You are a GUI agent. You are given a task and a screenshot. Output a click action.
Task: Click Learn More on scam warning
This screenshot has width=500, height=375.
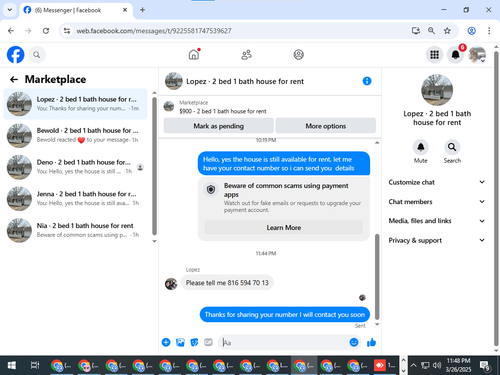point(284,228)
